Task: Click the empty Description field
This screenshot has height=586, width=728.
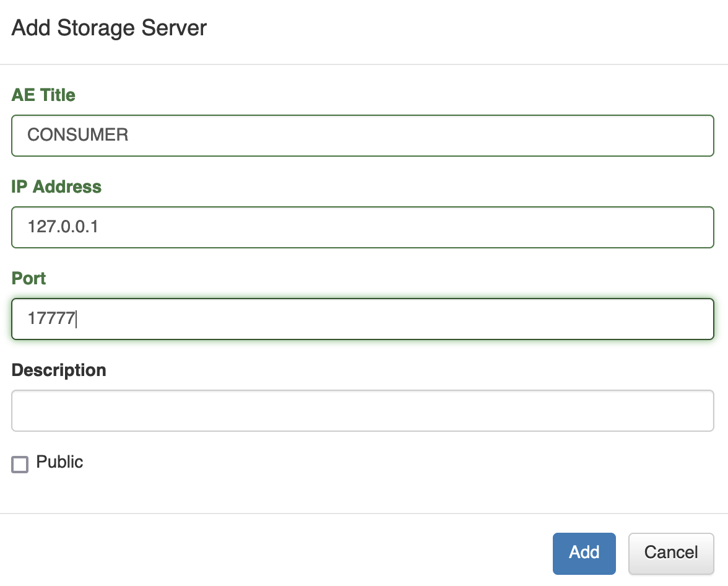Action: [x=363, y=410]
